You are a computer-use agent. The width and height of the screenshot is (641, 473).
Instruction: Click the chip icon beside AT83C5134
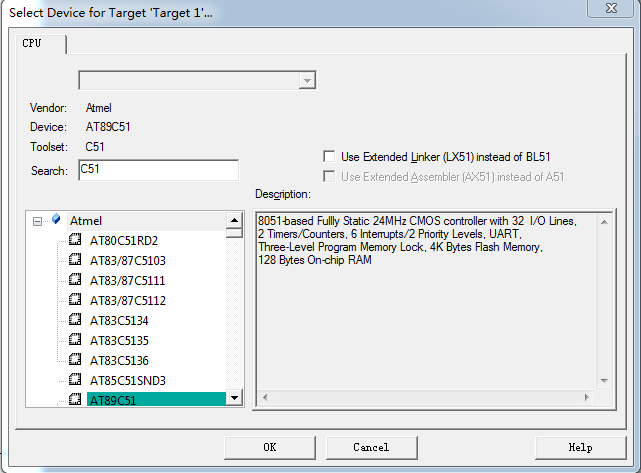[x=75, y=320]
